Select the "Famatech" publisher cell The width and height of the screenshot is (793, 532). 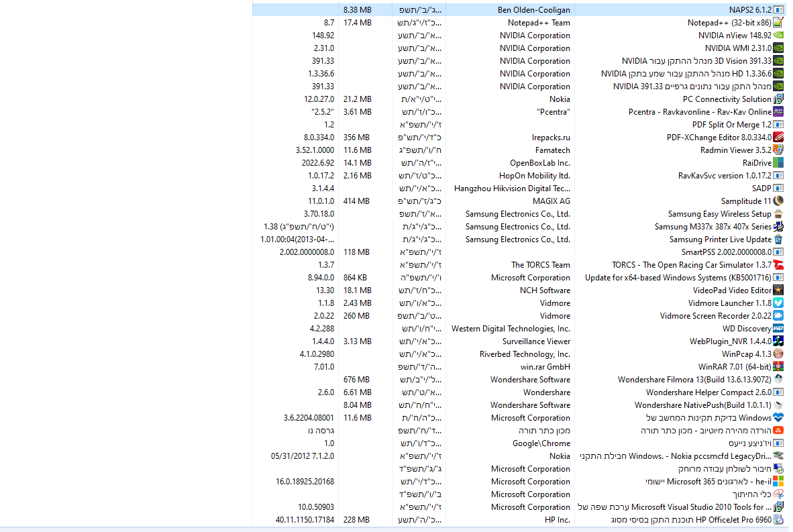(552, 150)
